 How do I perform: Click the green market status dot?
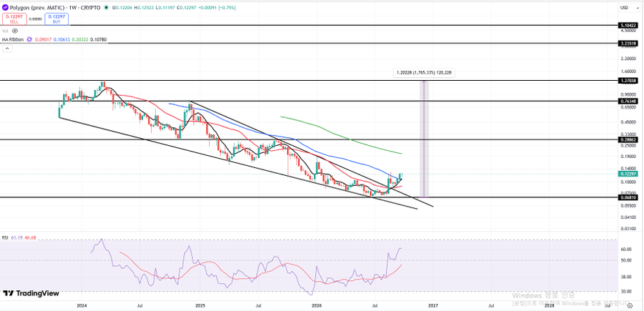coord(107,7)
